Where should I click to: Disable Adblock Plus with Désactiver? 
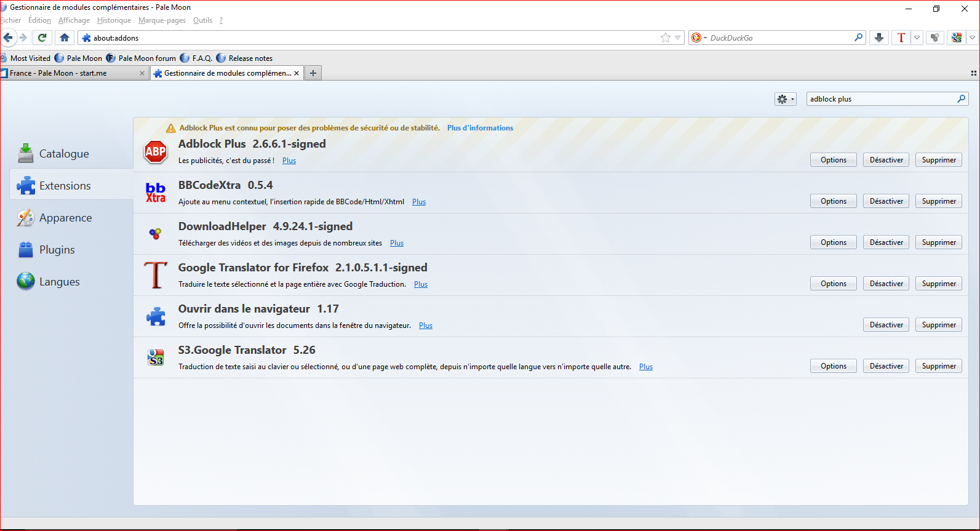[886, 160]
